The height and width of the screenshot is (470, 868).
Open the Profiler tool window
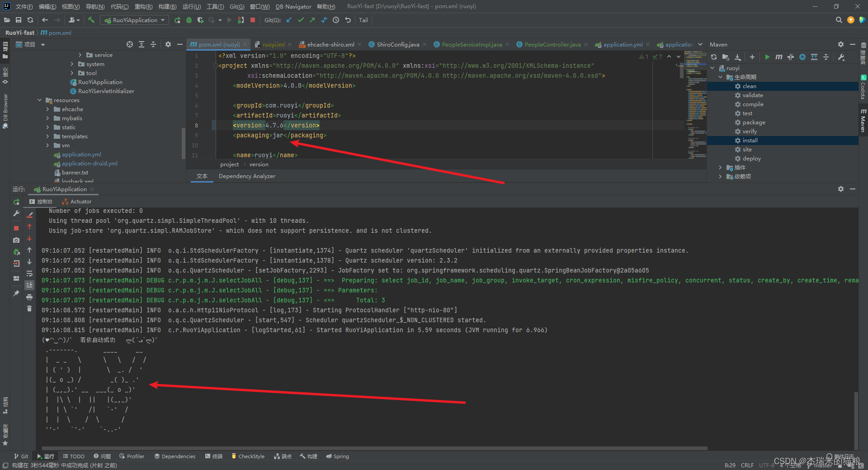click(132, 456)
